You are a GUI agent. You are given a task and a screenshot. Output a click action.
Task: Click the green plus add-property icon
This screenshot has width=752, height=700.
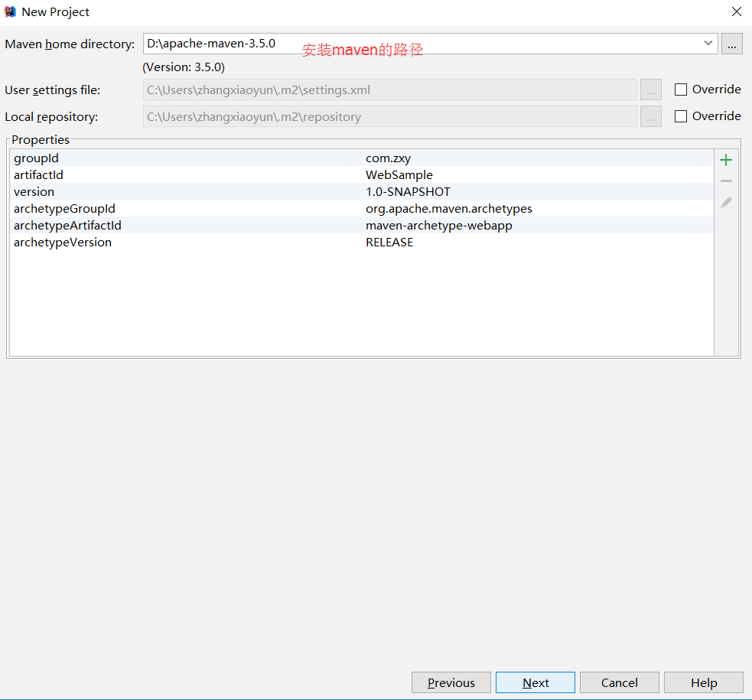point(726,160)
